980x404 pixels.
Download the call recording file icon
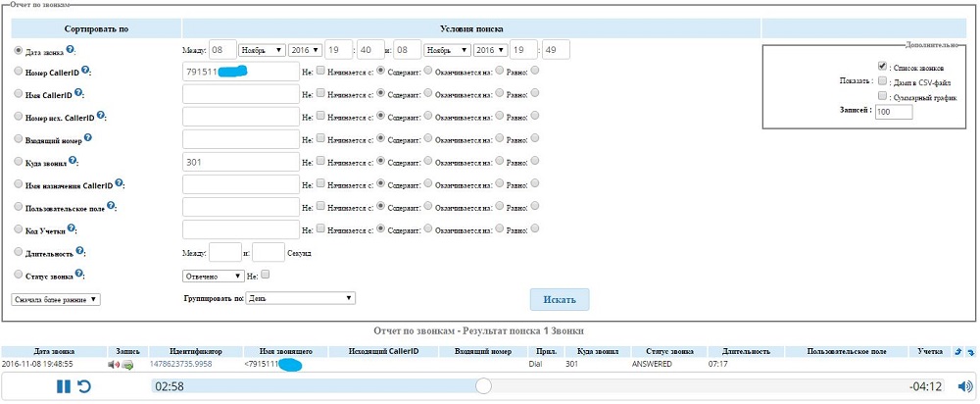click(127, 365)
